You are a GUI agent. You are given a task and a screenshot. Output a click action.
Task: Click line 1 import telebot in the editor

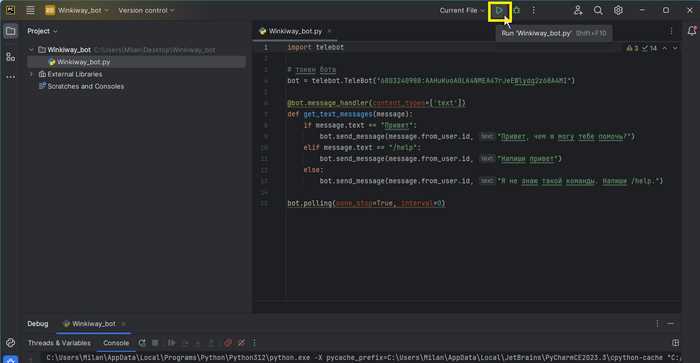(315, 47)
